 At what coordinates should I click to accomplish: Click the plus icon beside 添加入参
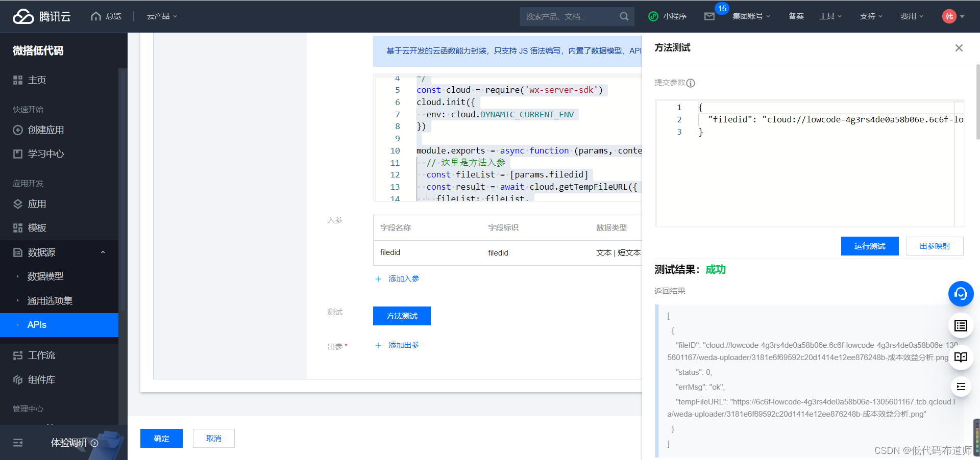378,279
